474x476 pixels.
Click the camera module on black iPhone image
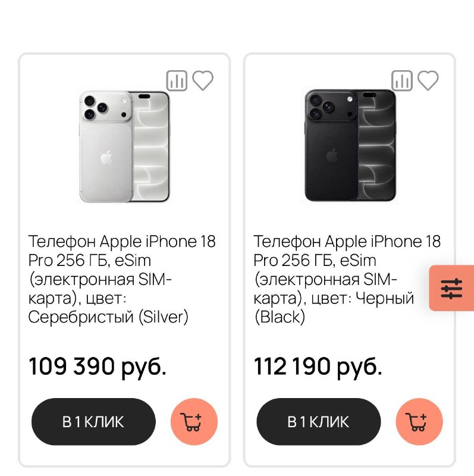tap(331, 106)
